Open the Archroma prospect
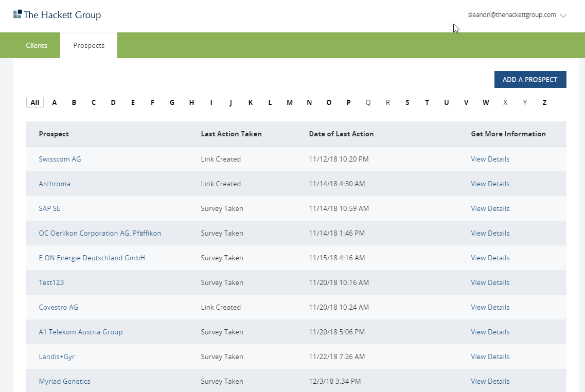This screenshot has height=392, width=585. coord(55,184)
